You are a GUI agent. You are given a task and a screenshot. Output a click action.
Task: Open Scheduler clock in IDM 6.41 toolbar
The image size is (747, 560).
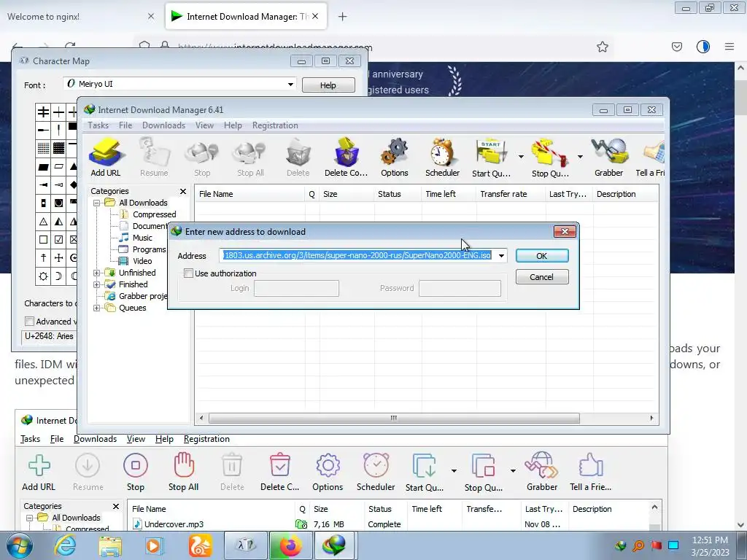pos(443,157)
